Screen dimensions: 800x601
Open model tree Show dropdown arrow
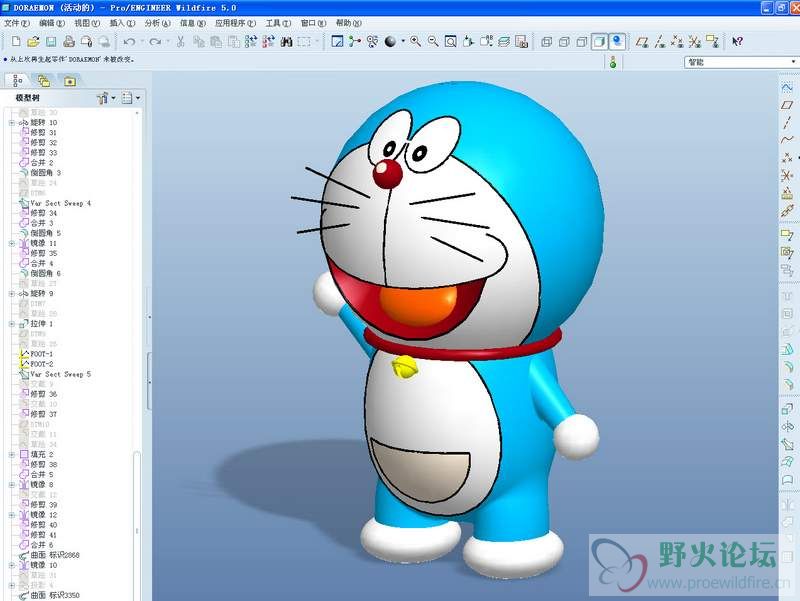coord(114,98)
